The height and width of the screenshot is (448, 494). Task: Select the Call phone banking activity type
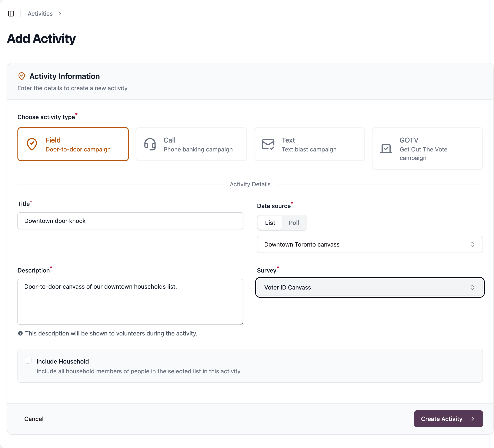pyautogui.click(x=191, y=144)
